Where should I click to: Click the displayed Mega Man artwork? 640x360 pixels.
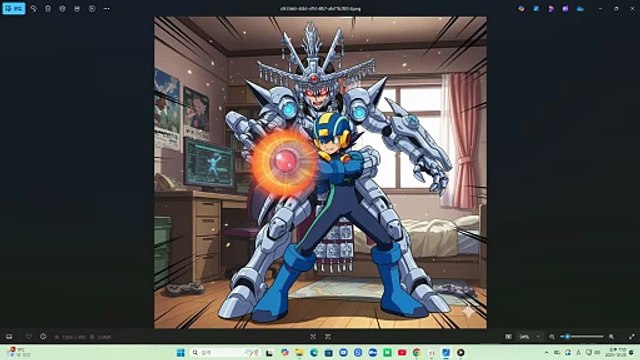pyautogui.click(x=320, y=172)
